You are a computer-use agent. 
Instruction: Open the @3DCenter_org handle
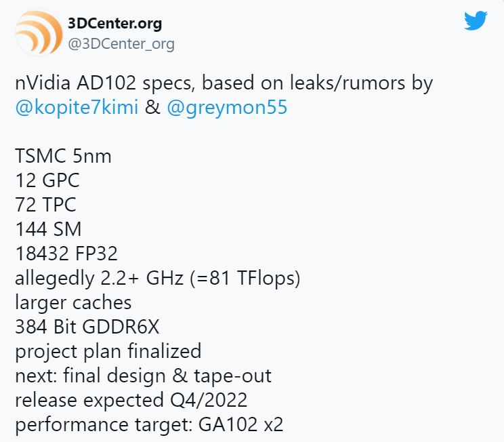121,44
